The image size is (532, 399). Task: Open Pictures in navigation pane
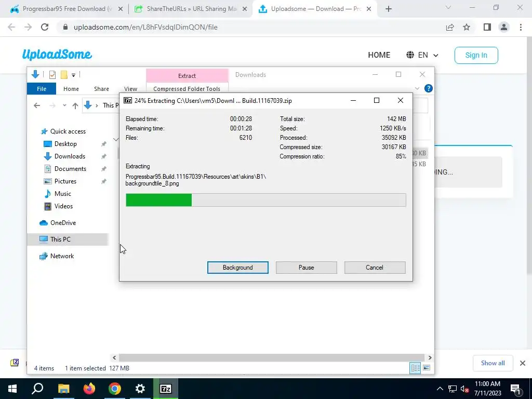pyautogui.click(x=65, y=181)
